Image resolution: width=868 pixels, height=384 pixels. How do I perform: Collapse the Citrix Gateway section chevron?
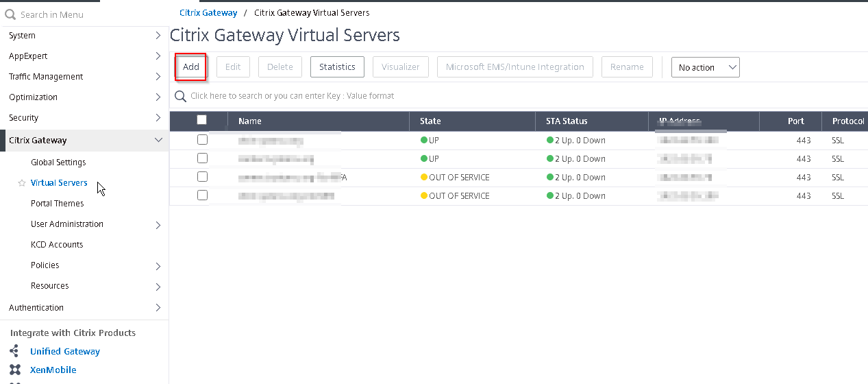tap(158, 140)
